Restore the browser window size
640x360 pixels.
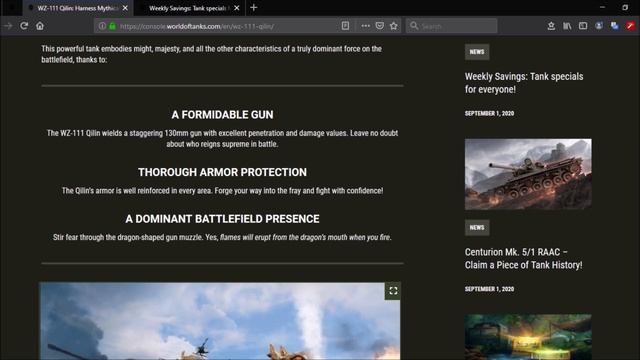coord(625,7)
